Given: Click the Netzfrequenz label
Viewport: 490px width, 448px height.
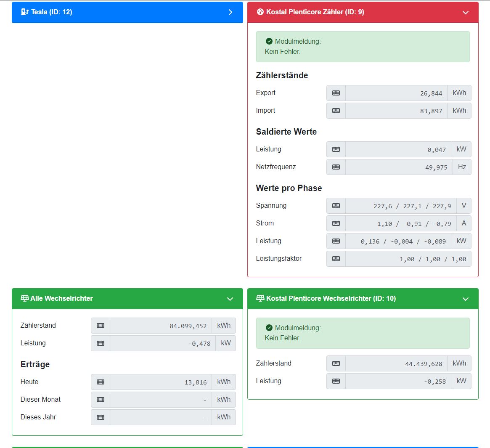Looking at the screenshot, I should 276,167.
